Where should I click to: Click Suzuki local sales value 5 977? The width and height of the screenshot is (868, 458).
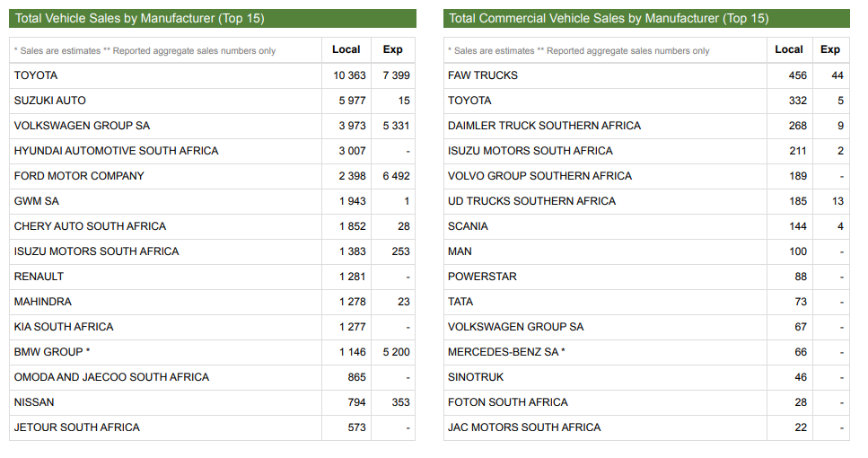[353, 101]
